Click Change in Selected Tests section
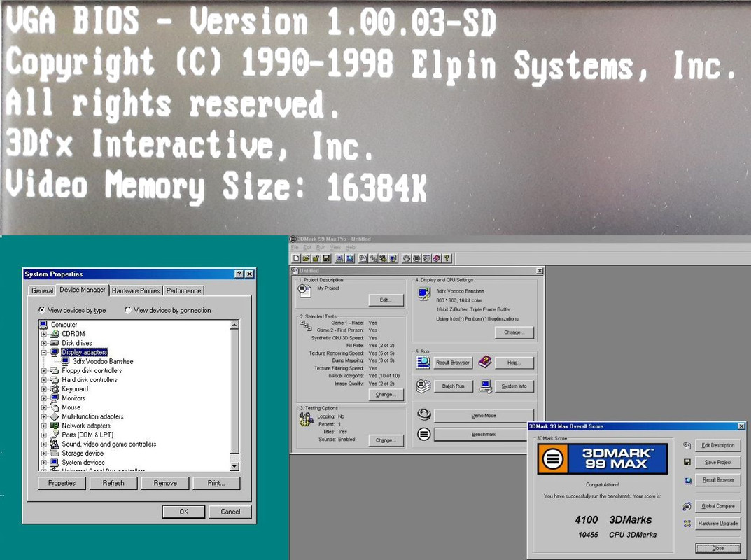751x560 pixels. pos(386,395)
